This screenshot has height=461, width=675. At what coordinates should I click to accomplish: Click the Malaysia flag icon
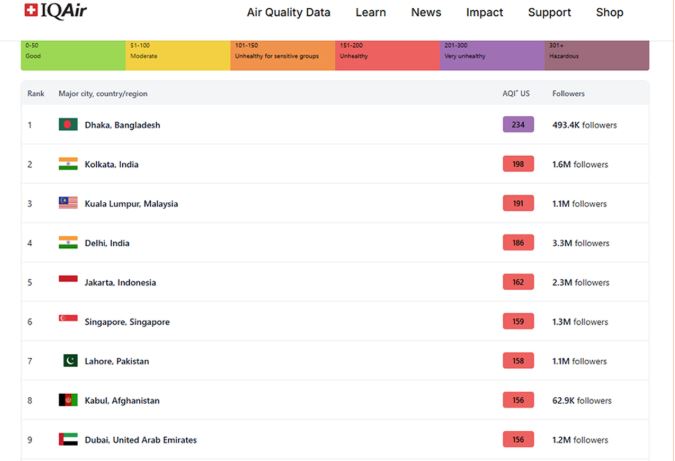(68, 203)
